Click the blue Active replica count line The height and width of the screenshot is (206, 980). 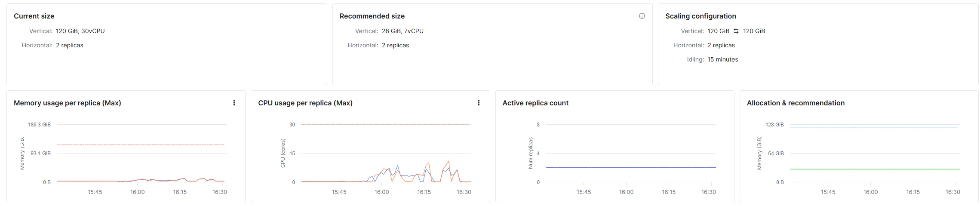click(631, 167)
